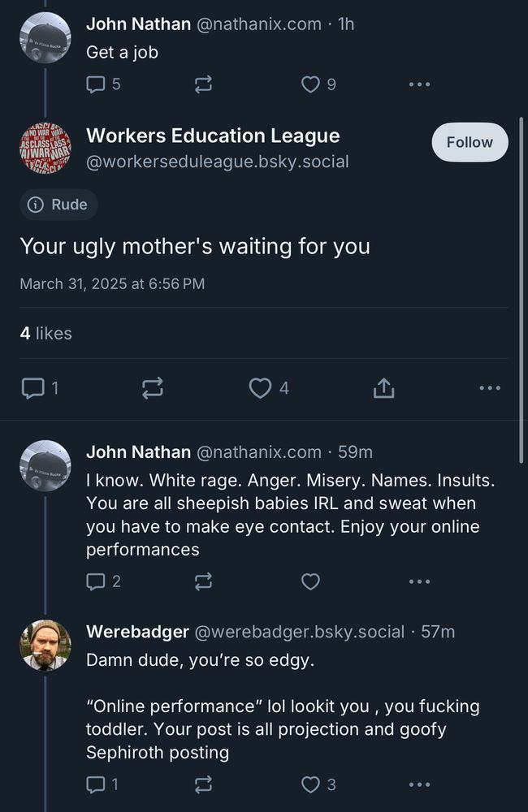Viewport: 528px width, 812px height.
Task: Open Workers Education League profile name
Action: (213, 136)
